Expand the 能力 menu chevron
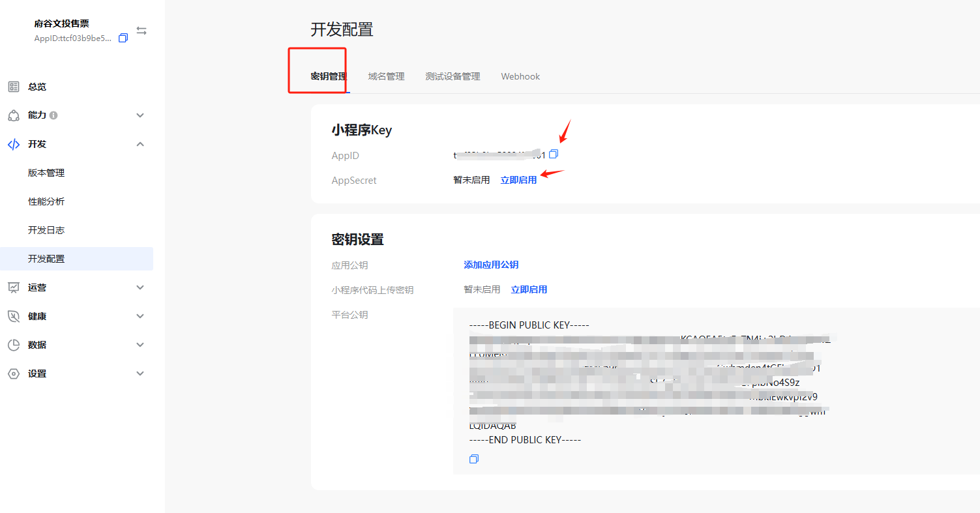 tap(140, 115)
